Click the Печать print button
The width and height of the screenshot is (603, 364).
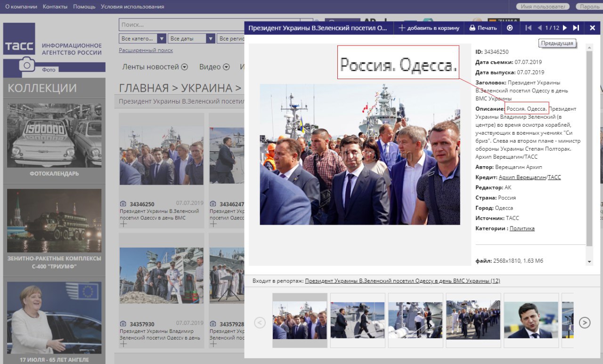(x=483, y=28)
